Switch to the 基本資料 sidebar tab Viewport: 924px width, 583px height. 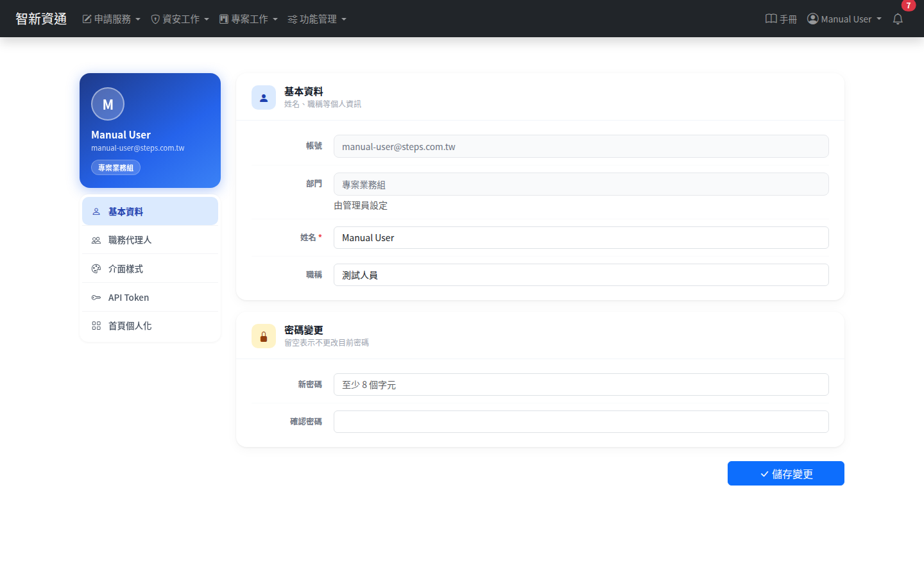point(150,211)
